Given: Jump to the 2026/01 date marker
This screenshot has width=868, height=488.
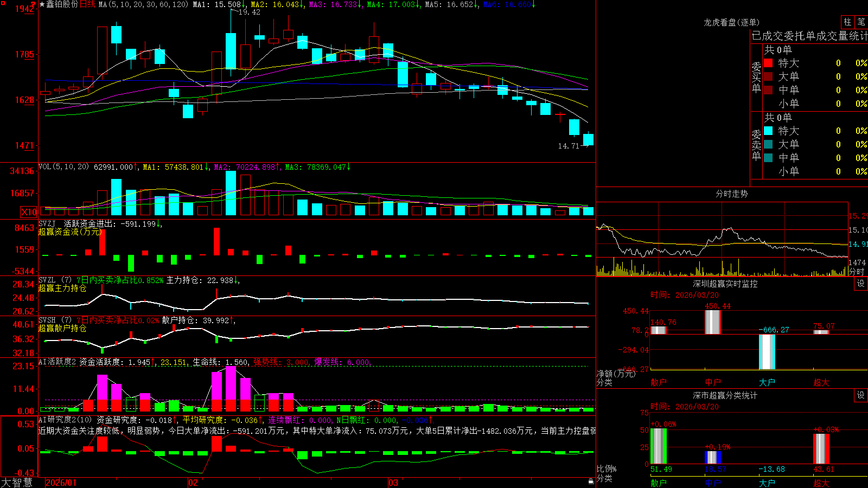Looking at the screenshot, I should [x=61, y=483].
